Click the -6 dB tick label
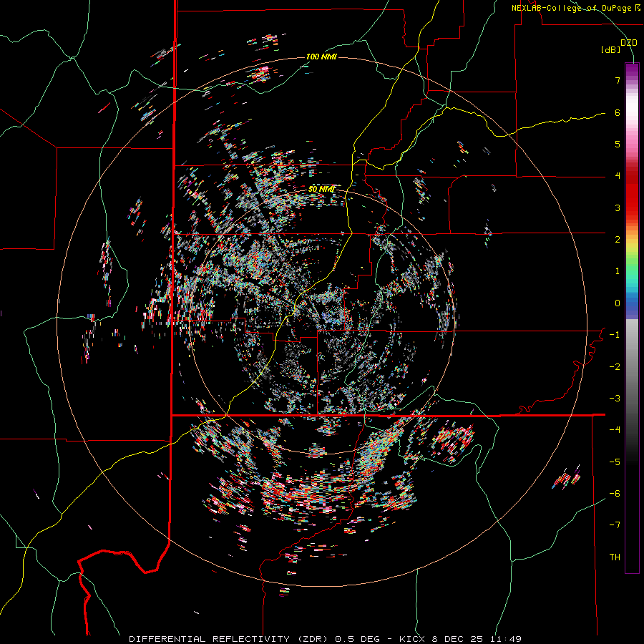Screen dimensions: 644x644 tap(615, 494)
